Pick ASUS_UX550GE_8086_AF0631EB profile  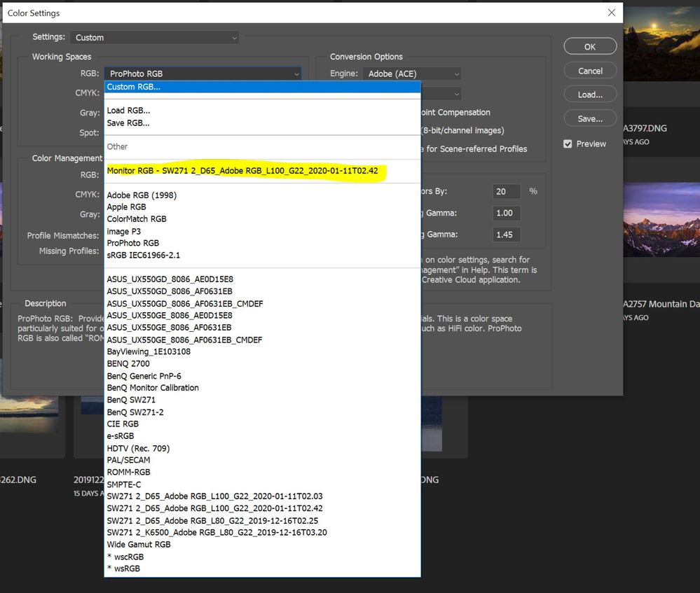pos(263,328)
